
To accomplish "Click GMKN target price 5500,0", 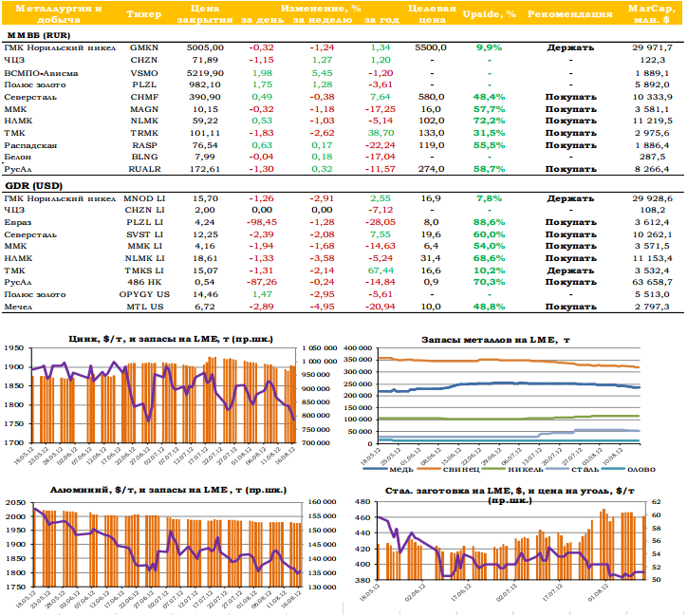I will (x=431, y=47).
